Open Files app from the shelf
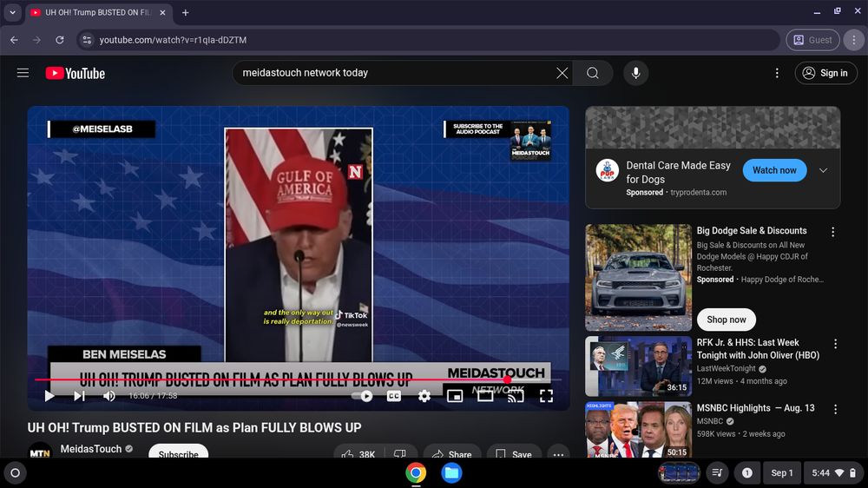Viewport: 868px width, 488px height. click(x=451, y=473)
